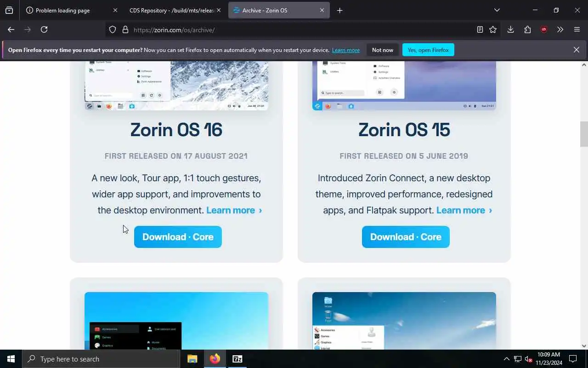Reload the current page
The height and width of the screenshot is (368, 588).
tap(44, 29)
